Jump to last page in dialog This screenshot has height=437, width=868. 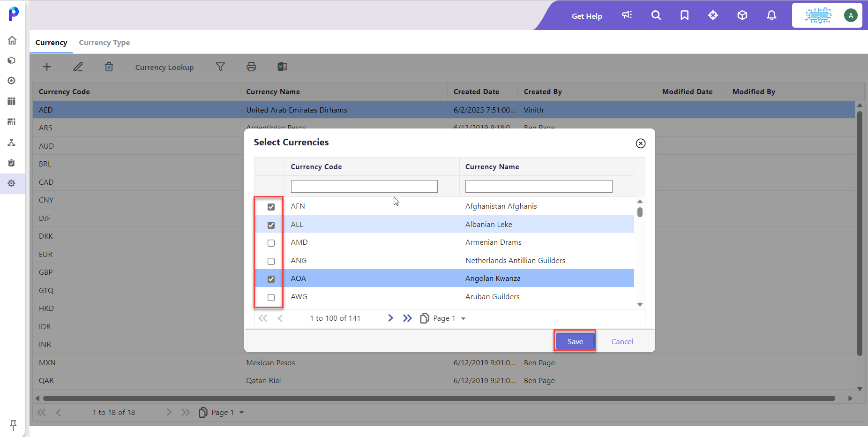(x=407, y=318)
